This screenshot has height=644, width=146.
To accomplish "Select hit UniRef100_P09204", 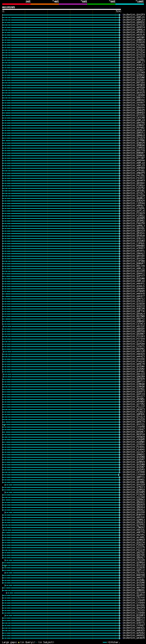I will click(133, 47).
